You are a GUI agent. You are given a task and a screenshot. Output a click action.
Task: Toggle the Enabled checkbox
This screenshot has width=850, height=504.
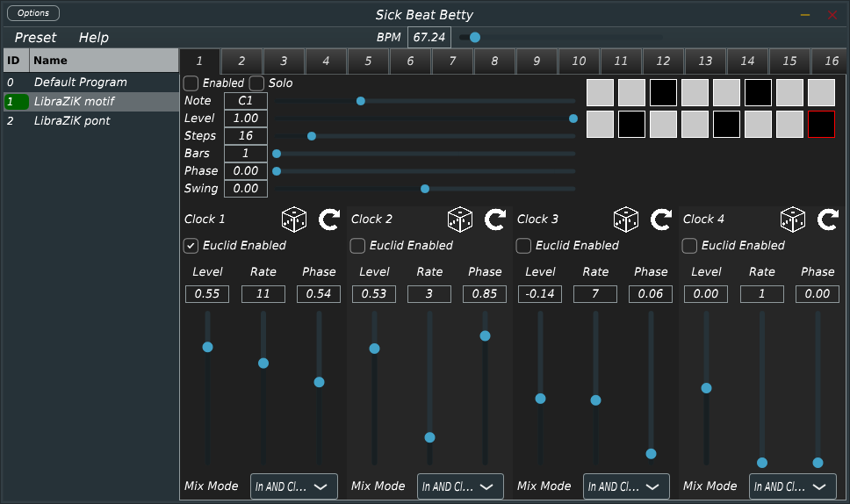pyautogui.click(x=191, y=83)
